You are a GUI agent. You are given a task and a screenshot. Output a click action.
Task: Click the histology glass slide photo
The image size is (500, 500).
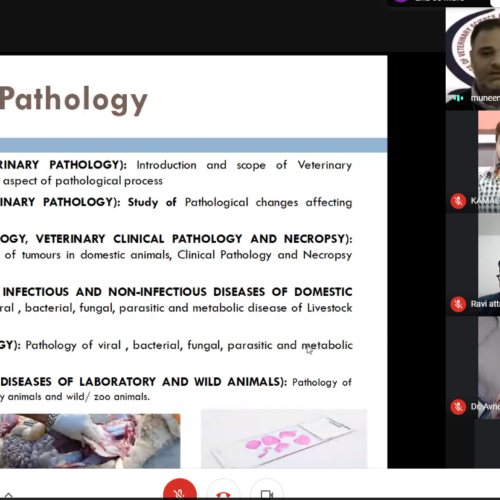(284, 439)
